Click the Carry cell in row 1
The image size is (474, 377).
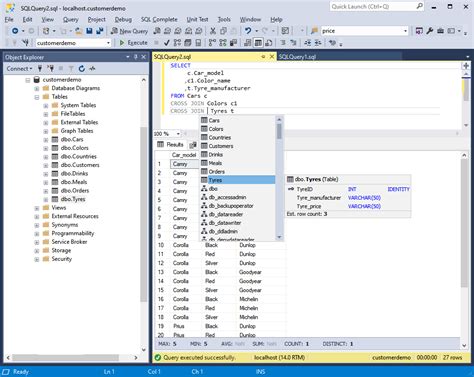[184, 164]
